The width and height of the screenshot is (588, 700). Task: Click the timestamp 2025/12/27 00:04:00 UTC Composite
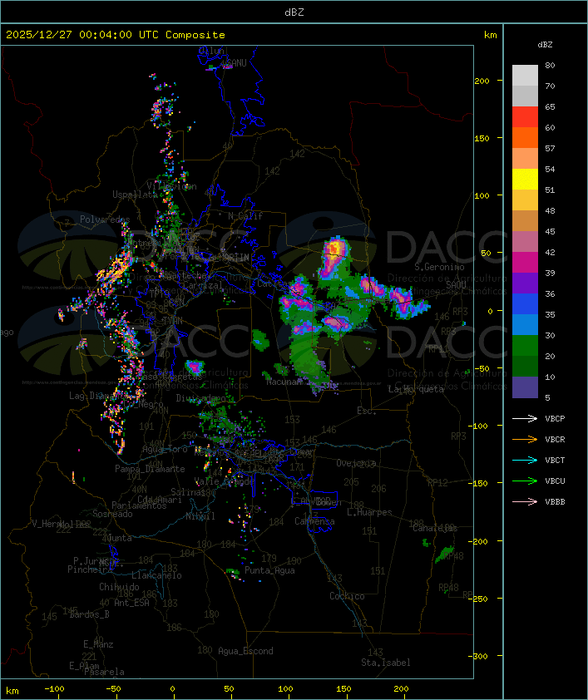(x=116, y=35)
